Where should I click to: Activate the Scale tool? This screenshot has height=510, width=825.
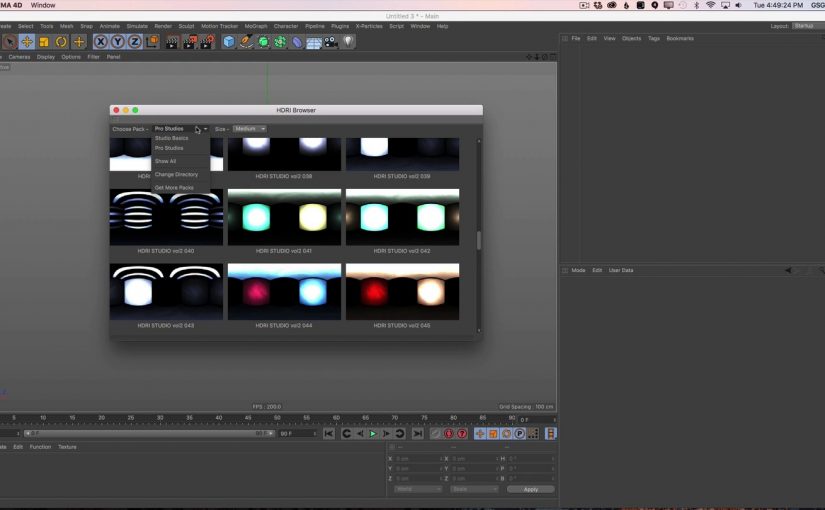[x=44, y=42]
